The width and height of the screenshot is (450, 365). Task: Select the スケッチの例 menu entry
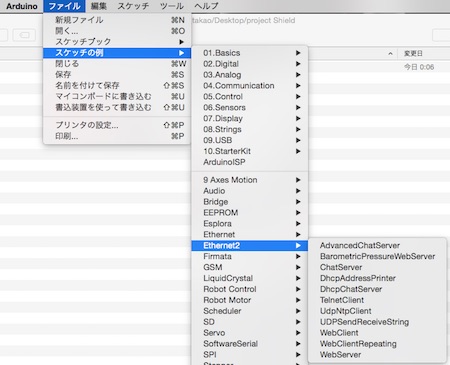coord(117,53)
